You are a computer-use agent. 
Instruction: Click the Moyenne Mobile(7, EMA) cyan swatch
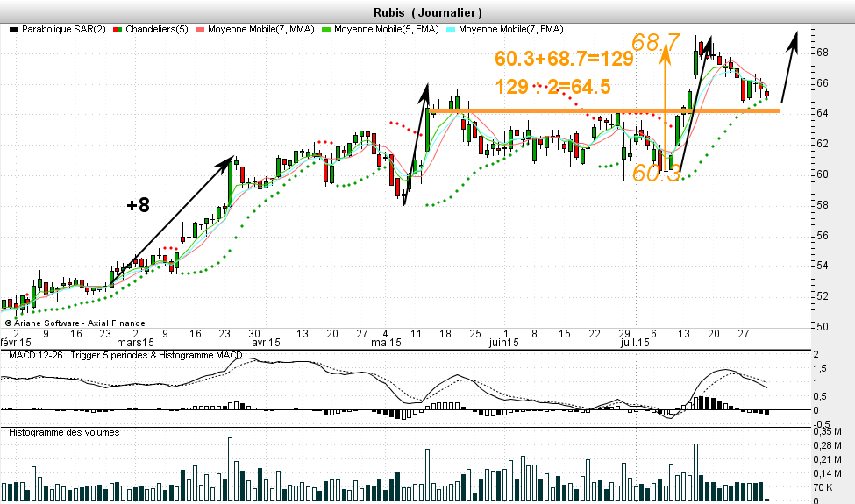pos(451,30)
